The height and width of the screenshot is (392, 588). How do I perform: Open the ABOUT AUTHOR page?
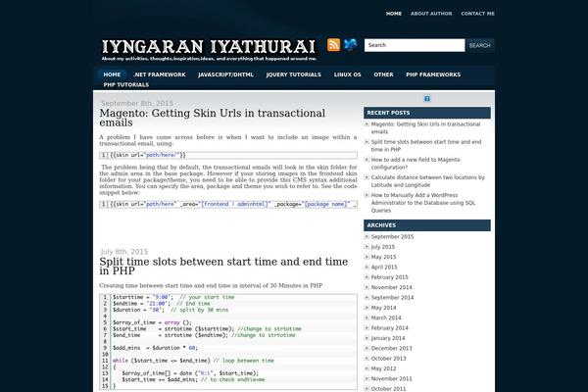tap(431, 14)
